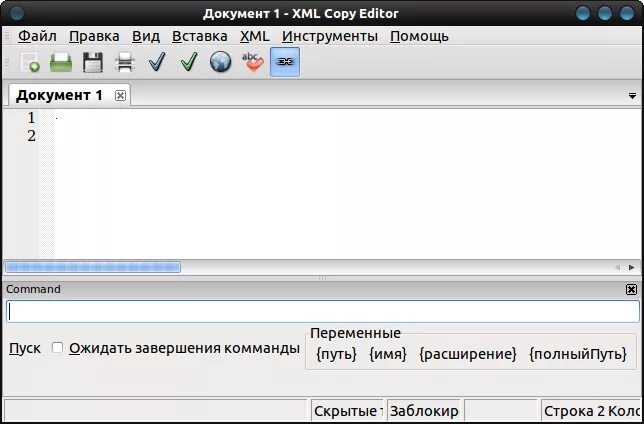This screenshot has width=644, height=424.
Task: Open the XML menu
Action: click(255, 36)
